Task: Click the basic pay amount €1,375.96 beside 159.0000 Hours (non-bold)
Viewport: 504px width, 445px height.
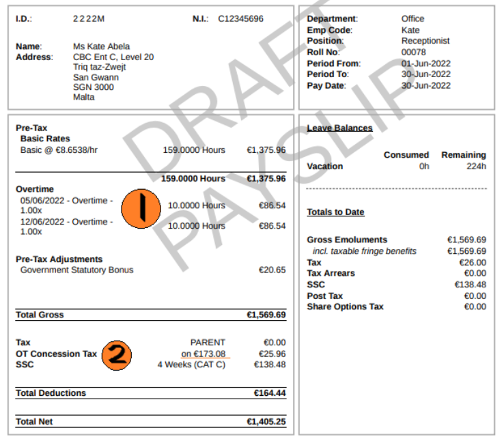Action: point(266,150)
